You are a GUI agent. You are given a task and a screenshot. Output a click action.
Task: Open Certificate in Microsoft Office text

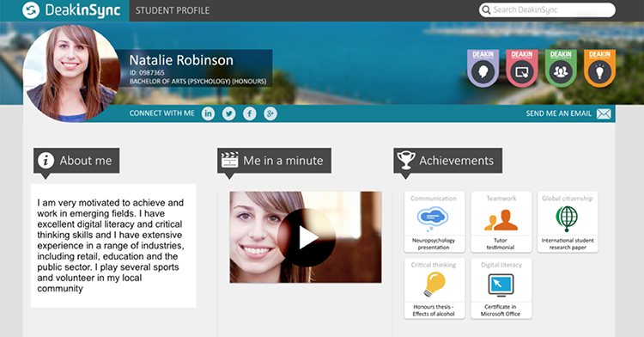(x=501, y=310)
